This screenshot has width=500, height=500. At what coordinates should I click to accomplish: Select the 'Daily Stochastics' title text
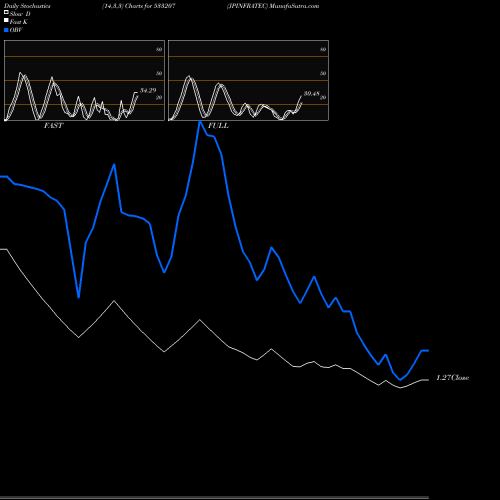27,6
